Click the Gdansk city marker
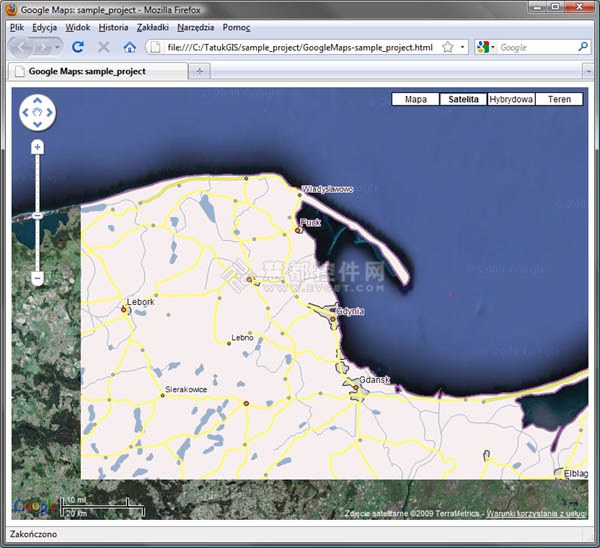This screenshot has height=548, width=600. coord(356,388)
